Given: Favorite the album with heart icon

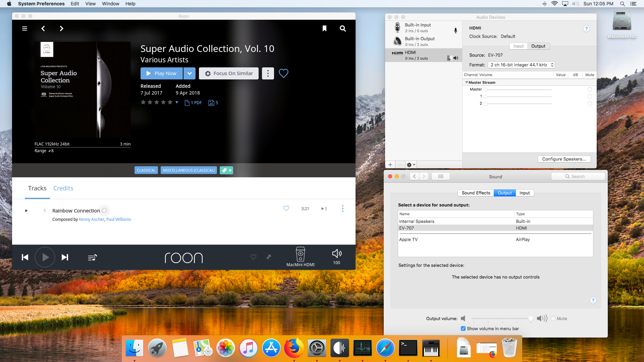Looking at the screenshot, I should click(x=283, y=73).
